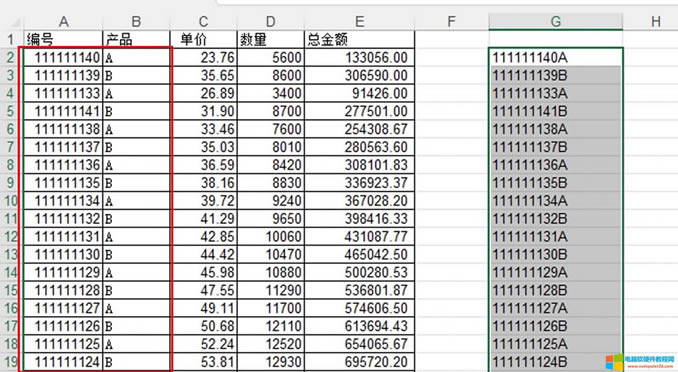
Task: Click price cell 23.76
Action: tap(203, 58)
